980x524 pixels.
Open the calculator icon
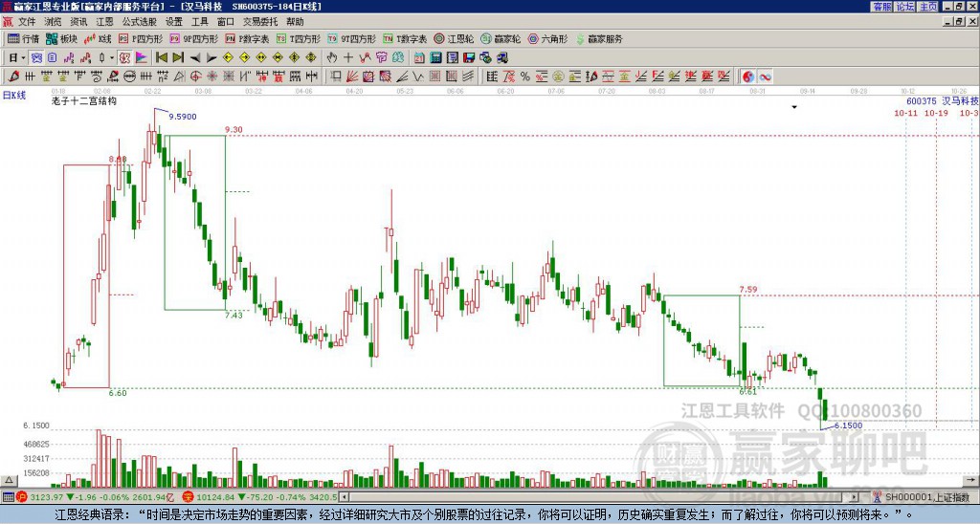435,58
